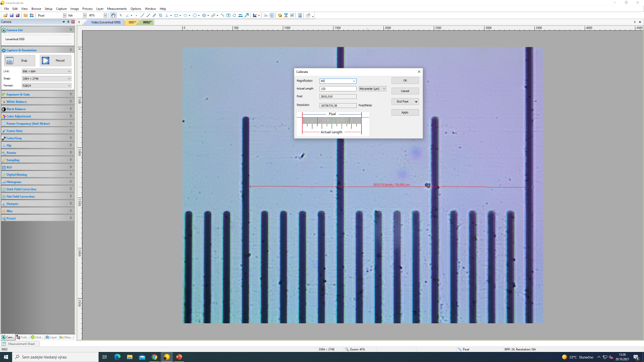This screenshot has width=644, height=362.
Task: Click the Snap camera icon button
Action: pos(20,60)
